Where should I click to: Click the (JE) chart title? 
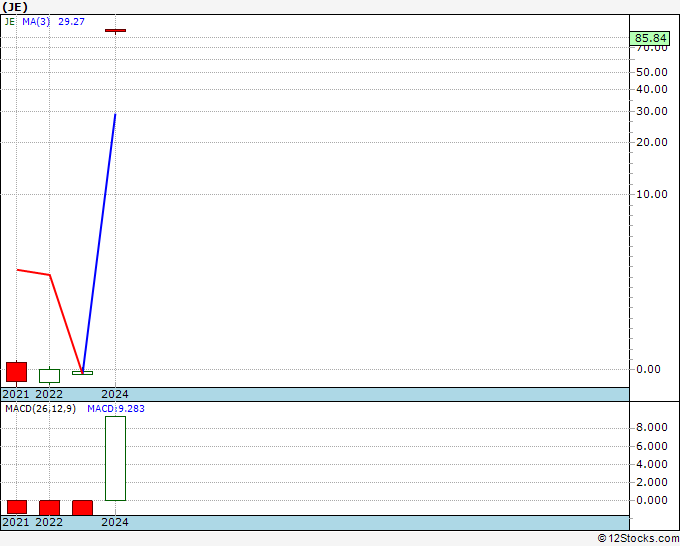[15, 7]
